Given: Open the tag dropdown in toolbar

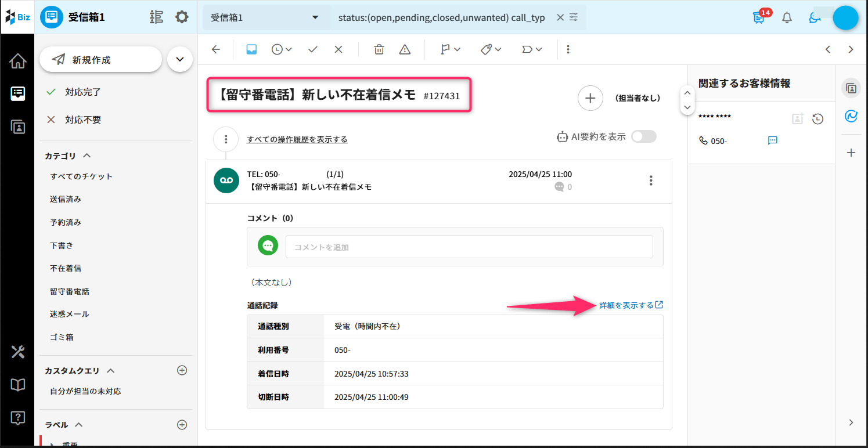Looking at the screenshot, I should click(x=491, y=49).
